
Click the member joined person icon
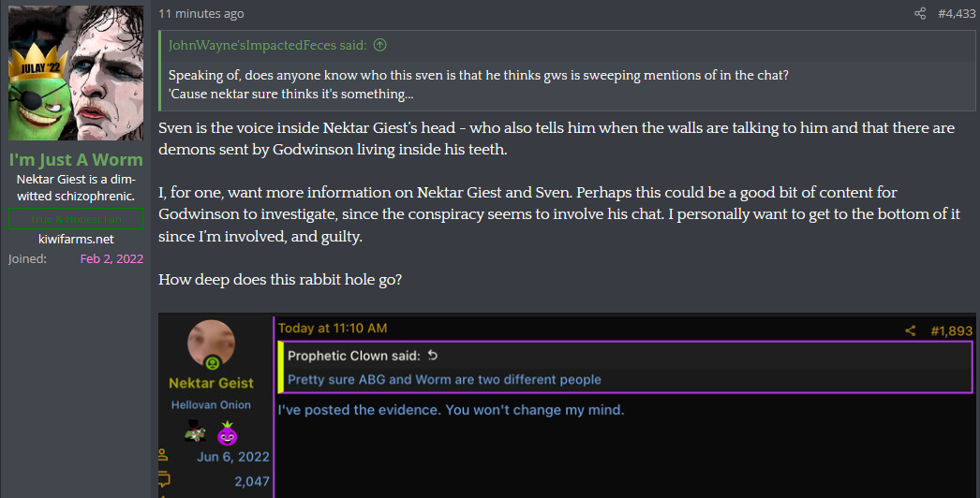(x=163, y=454)
